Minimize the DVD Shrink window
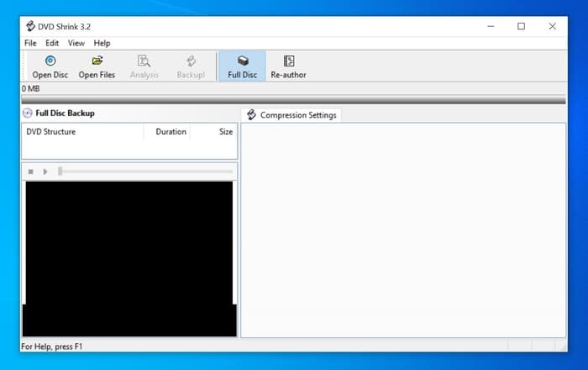588x370 pixels. click(x=491, y=26)
